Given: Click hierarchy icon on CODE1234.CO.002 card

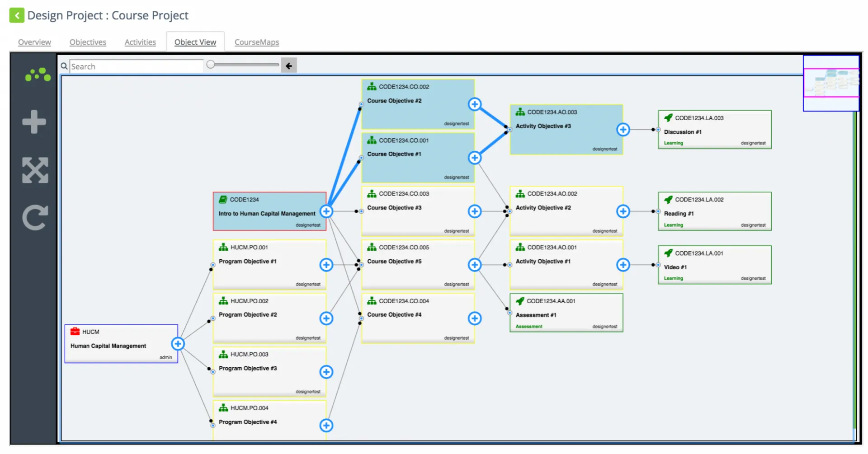Looking at the screenshot, I should [x=372, y=86].
